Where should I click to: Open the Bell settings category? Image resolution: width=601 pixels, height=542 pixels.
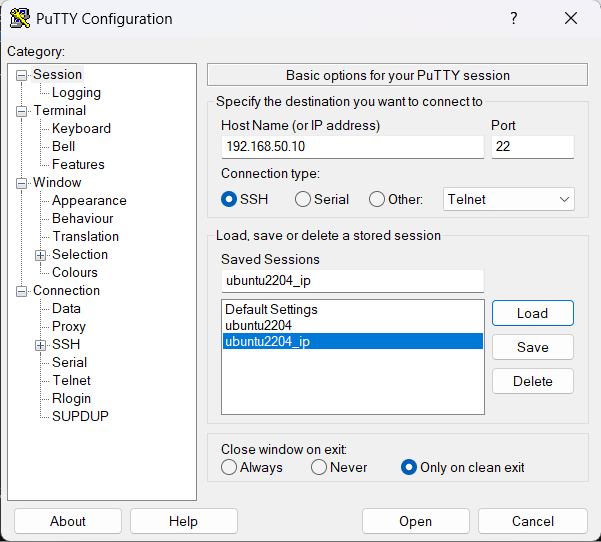pos(63,146)
